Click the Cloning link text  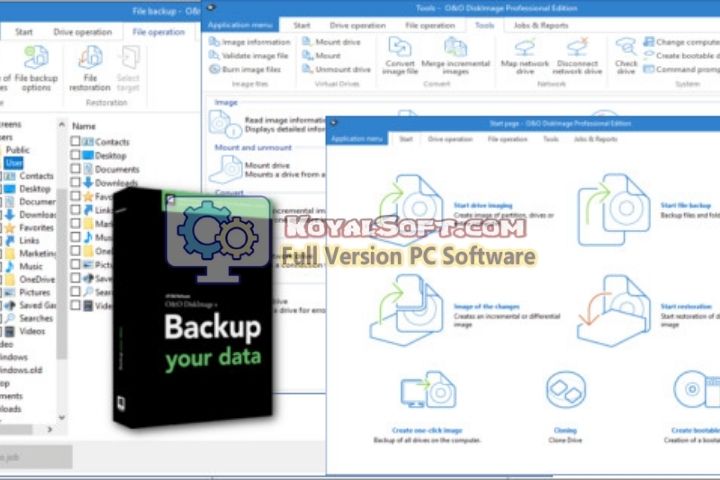click(565, 430)
